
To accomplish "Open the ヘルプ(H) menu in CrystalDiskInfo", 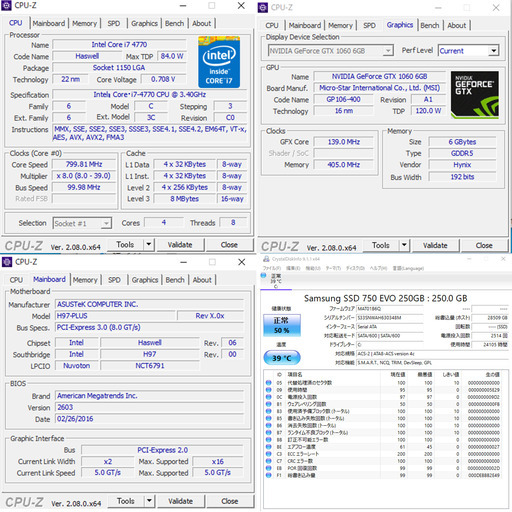I will tap(378, 268).
